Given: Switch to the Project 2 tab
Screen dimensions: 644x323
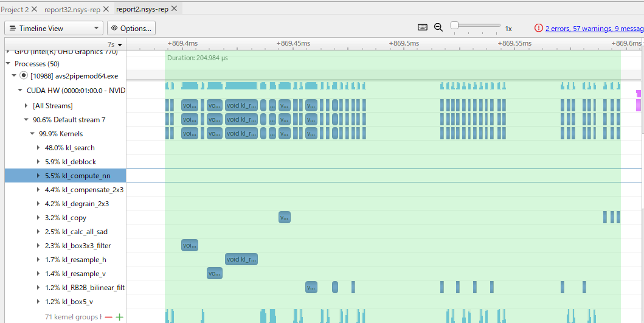Looking at the screenshot, I should [x=15, y=9].
